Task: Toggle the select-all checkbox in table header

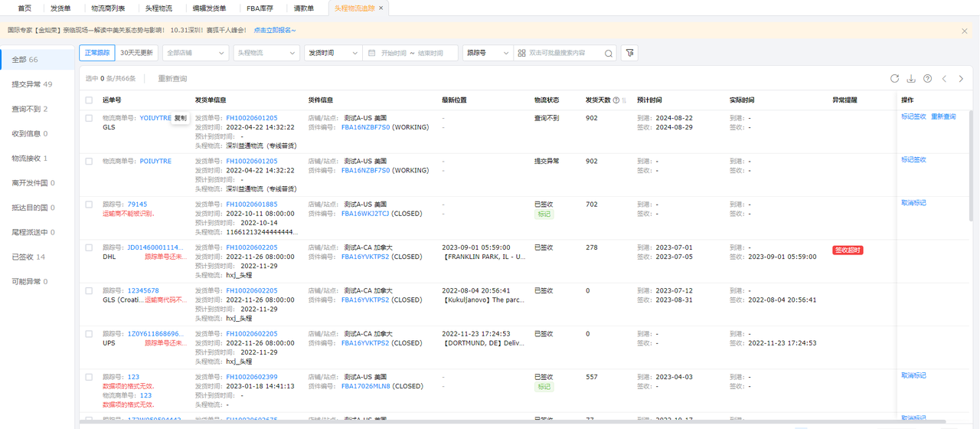Action: [89, 100]
